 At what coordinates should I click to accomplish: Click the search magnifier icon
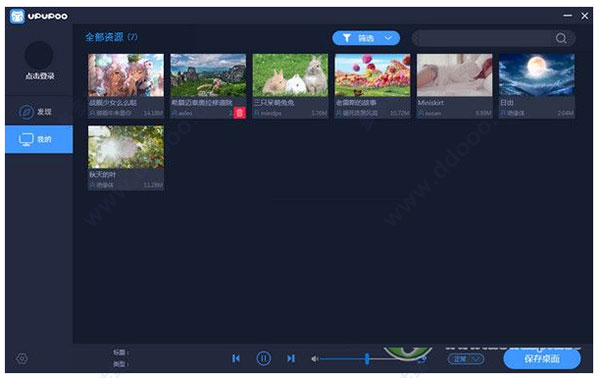point(561,38)
